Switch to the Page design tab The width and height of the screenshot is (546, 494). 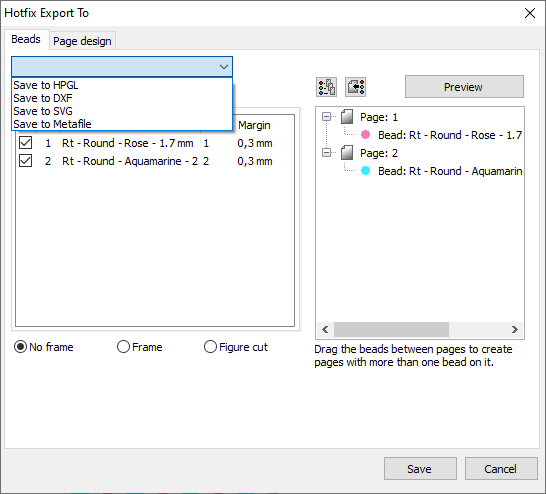tap(82, 41)
